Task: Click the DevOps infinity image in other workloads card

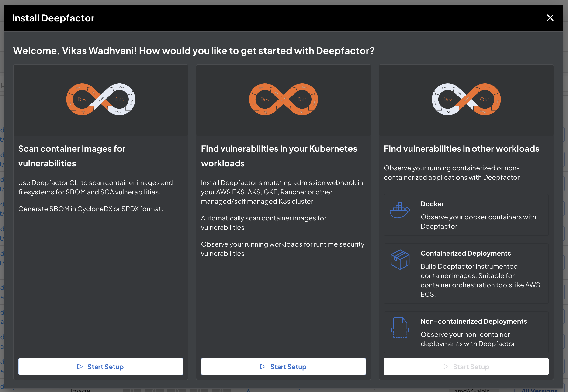Action: [x=466, y=99]
